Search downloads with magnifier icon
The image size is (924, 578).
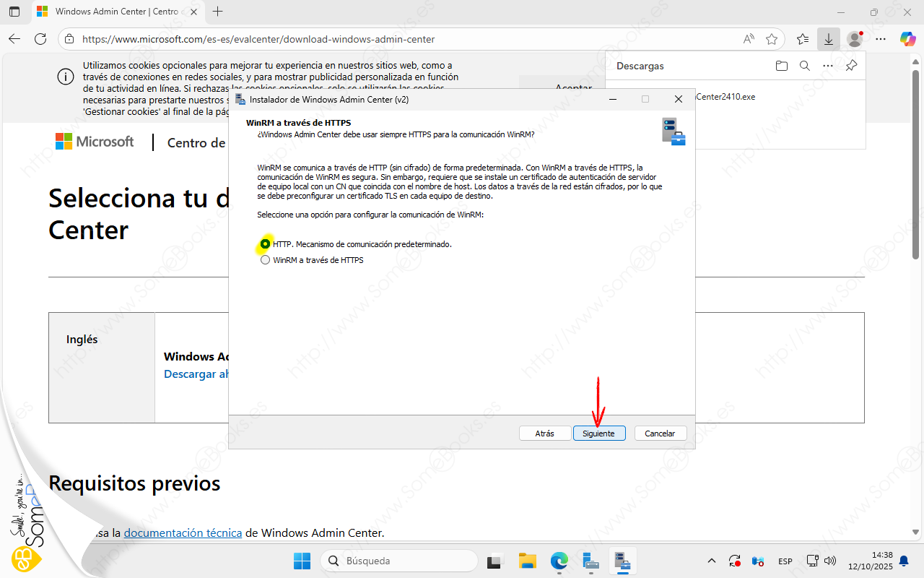pos(804,66)
